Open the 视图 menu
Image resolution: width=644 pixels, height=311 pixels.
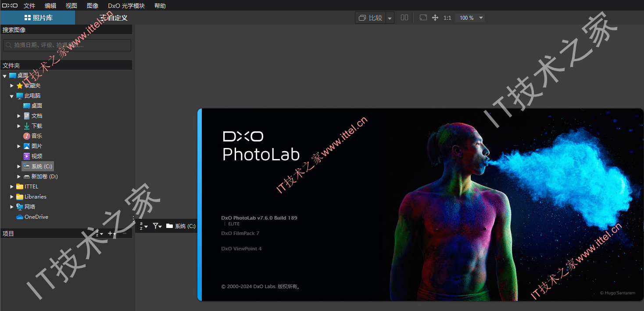[x=72, y=6]
